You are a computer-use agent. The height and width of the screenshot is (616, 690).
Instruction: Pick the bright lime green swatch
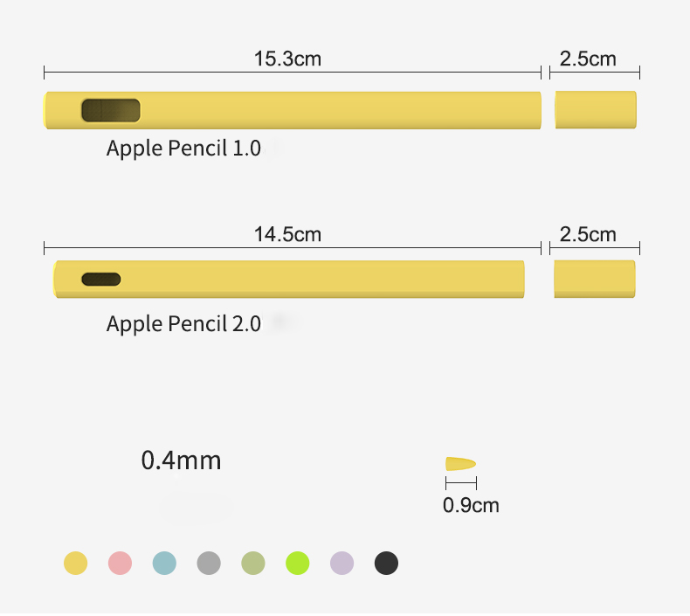pyautogui.click(x=298, y=563)
